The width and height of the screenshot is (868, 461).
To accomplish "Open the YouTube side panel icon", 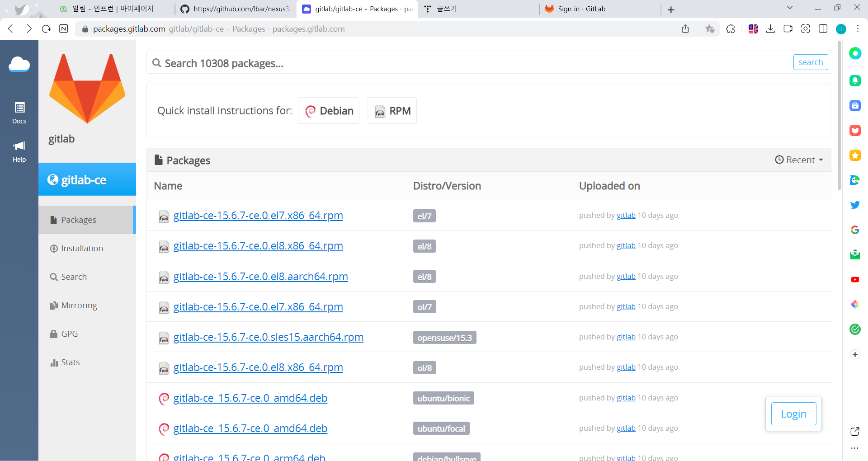I will point(855,279).
